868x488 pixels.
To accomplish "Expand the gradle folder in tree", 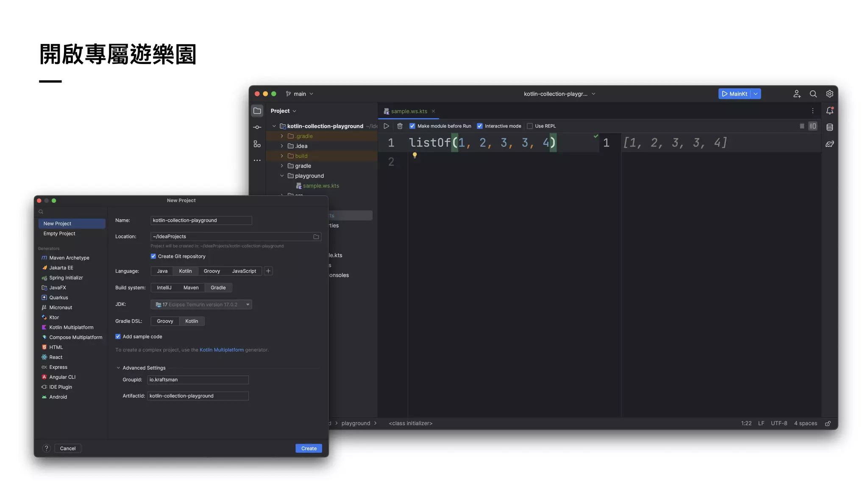I will [282, 166].
